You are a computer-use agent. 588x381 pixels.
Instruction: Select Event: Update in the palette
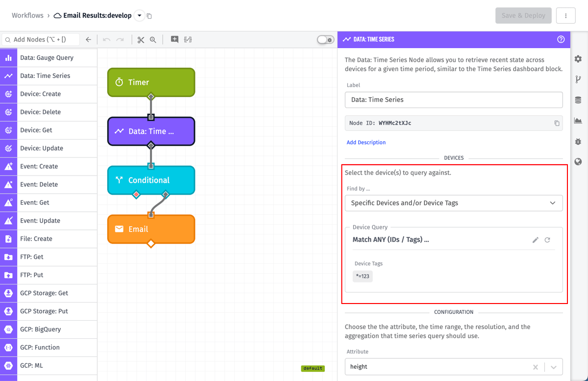(49, 221)
